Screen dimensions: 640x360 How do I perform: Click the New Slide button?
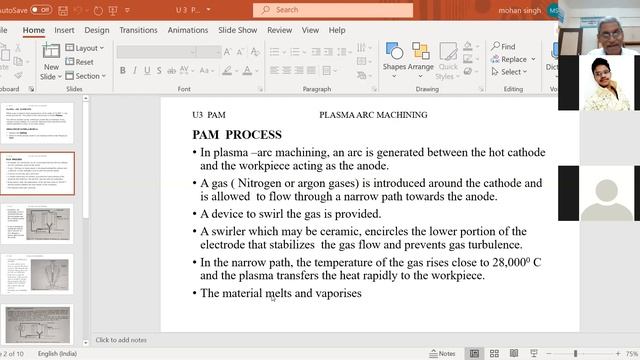[x=51, y=61]
